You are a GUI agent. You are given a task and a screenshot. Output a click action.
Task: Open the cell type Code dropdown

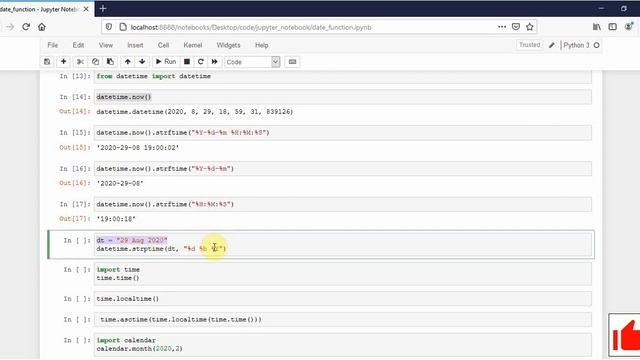coord(252,62)
